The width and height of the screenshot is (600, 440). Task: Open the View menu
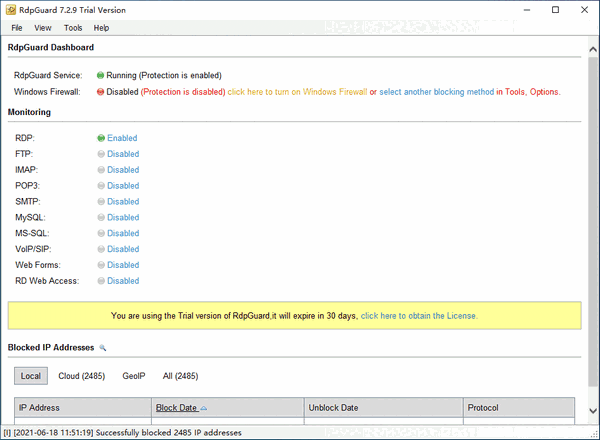(44, 28)
